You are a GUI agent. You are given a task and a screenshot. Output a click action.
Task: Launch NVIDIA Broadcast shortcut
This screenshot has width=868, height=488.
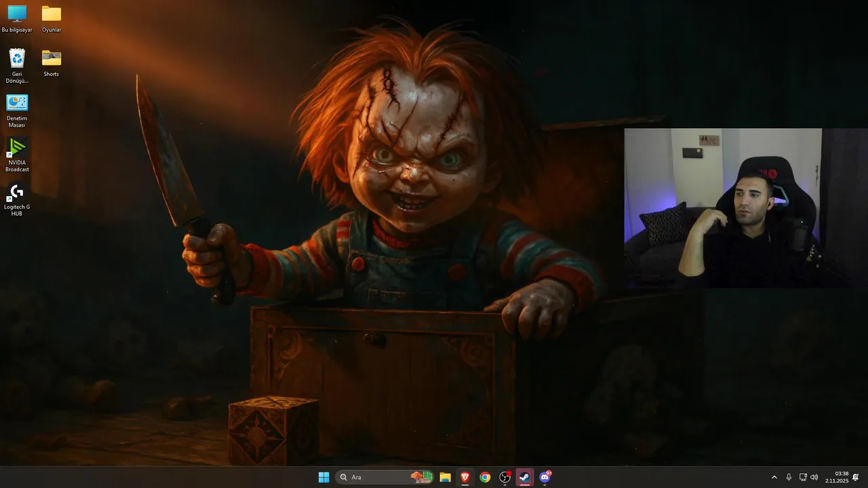coord(17,155)
